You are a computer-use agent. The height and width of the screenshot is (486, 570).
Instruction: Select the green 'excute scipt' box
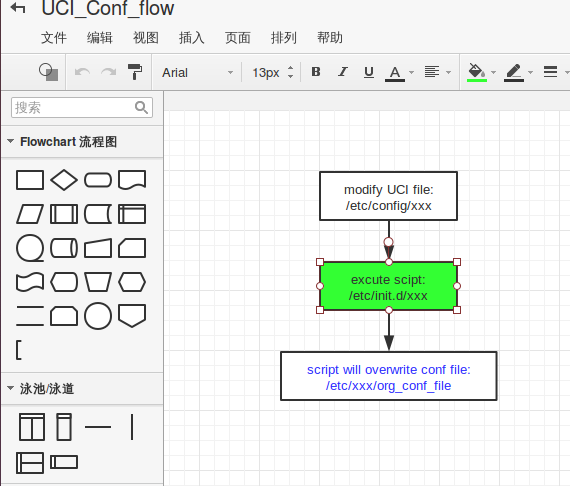[388, 286]
